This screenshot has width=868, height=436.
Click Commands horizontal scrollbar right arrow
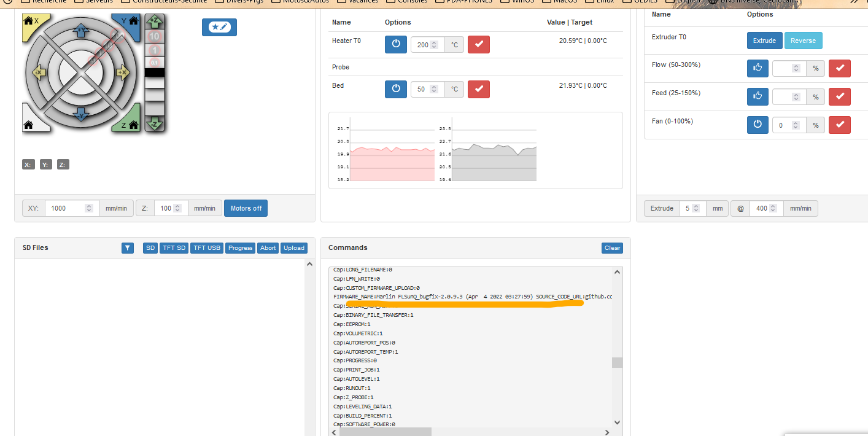pos(607,432)
